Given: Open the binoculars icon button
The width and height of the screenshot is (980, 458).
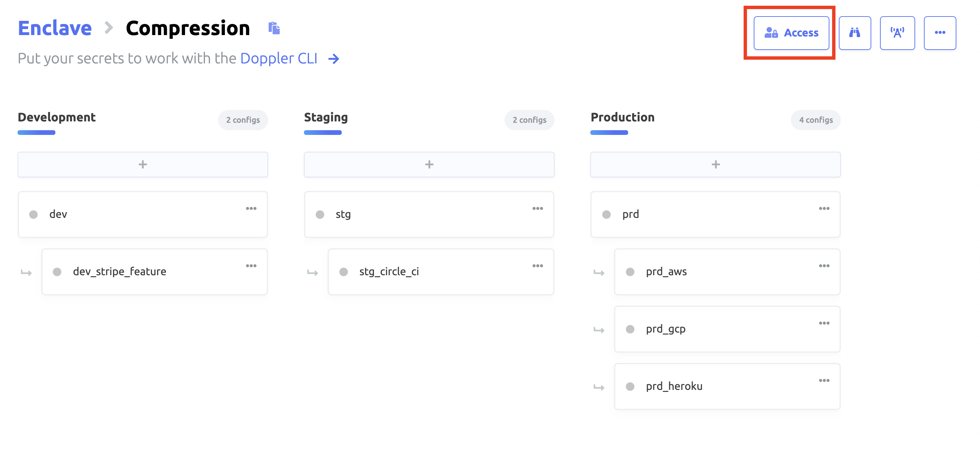Looking at the screenshot, I should [854, 33].
